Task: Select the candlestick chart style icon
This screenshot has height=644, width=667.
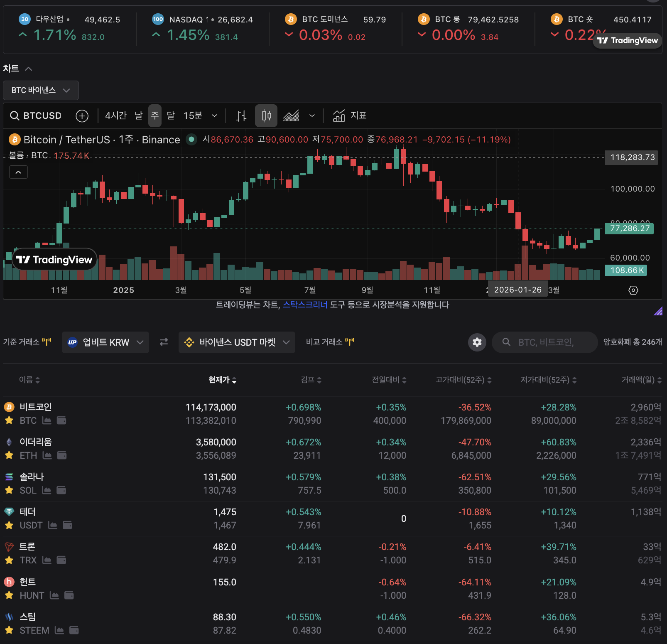Action: click(x=266, y=116)
